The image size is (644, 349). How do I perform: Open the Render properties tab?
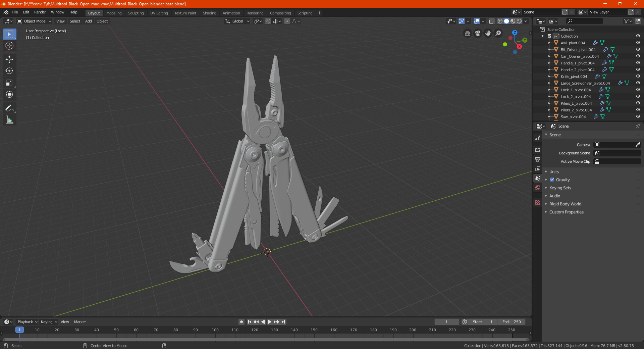coord(538,150)
